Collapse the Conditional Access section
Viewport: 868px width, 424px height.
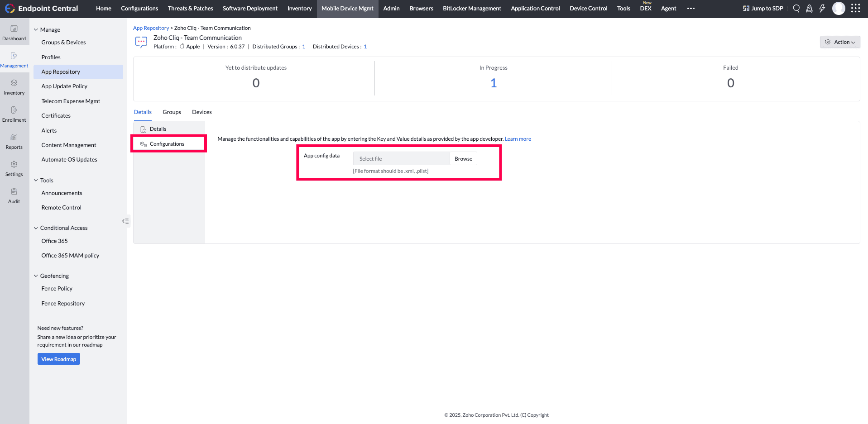pos(36,228)
